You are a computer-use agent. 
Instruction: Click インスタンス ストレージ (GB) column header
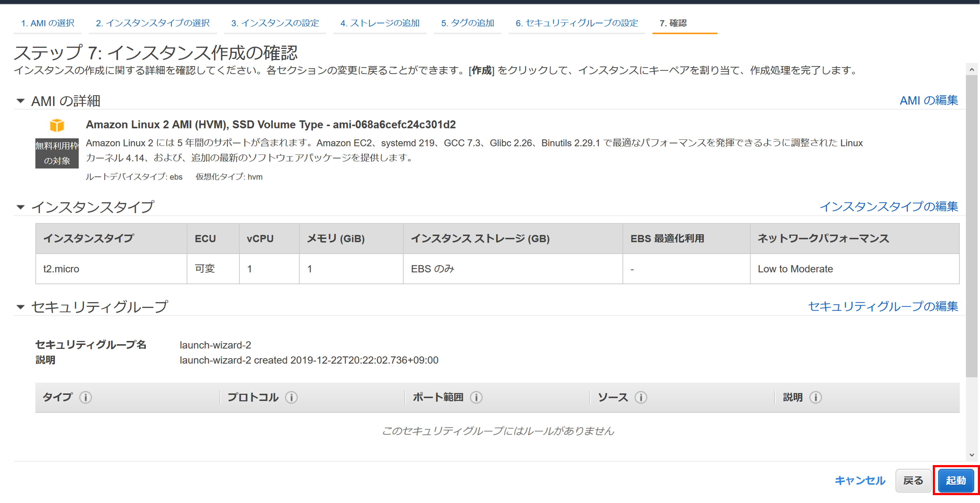[x=513, y=239]
